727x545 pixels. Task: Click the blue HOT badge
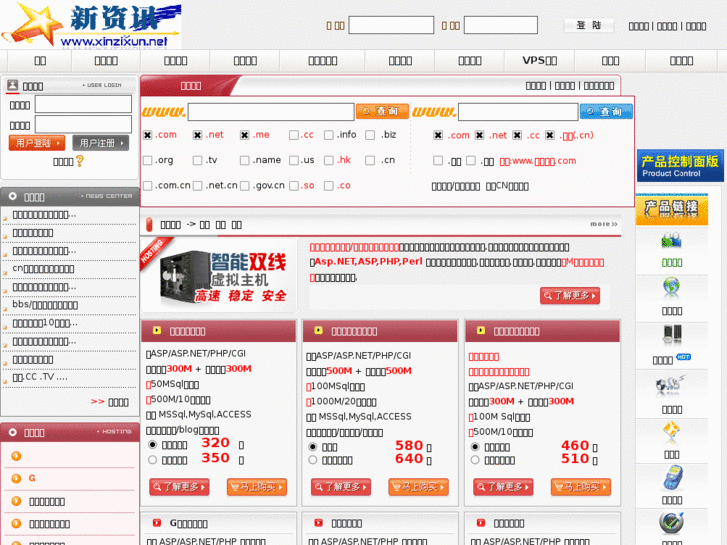pos(683,357)
